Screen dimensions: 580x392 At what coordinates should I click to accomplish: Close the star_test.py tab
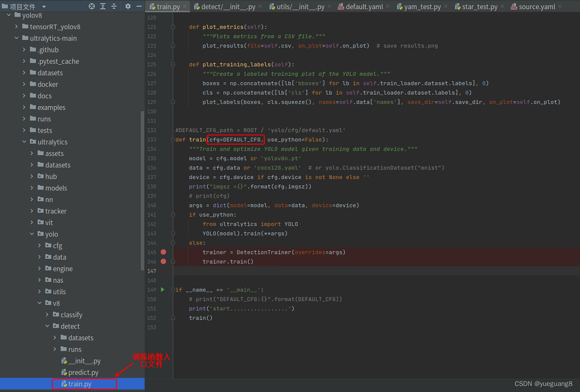(502, 7)
